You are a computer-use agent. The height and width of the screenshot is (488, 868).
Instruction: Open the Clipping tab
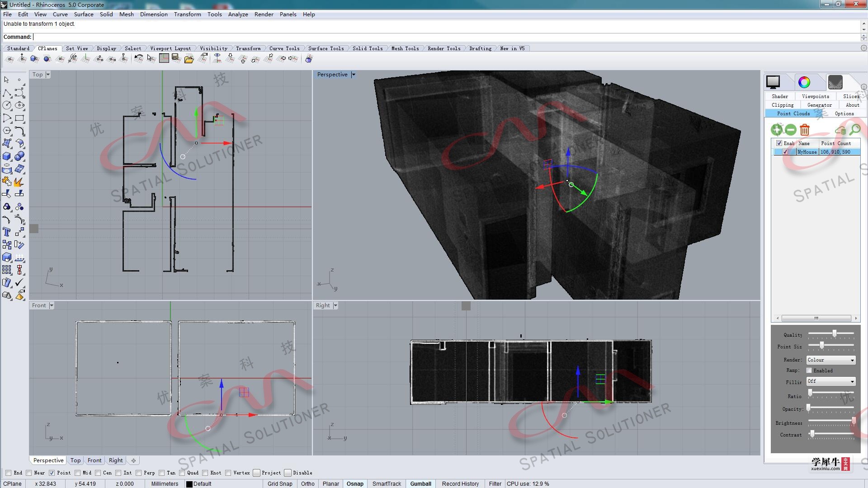783,105
